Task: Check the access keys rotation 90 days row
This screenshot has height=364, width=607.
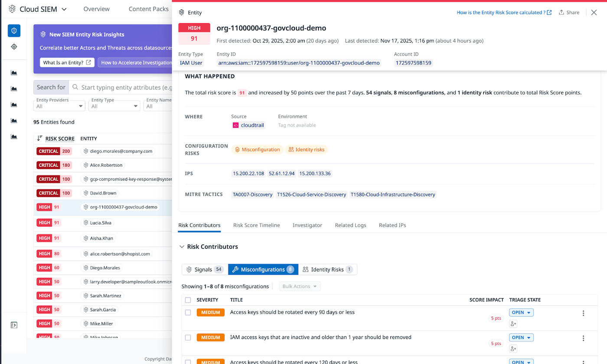Action: pyautogui.click(x=188, y=312)
